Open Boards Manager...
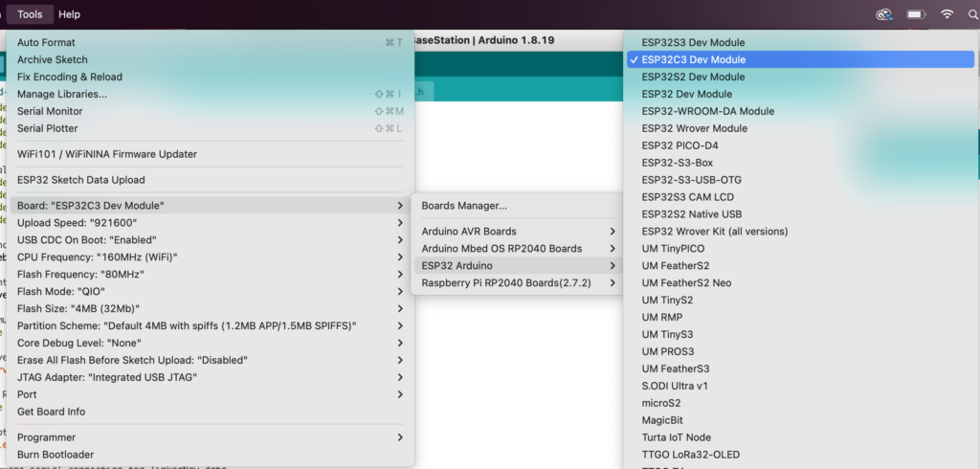 (518, 205)
